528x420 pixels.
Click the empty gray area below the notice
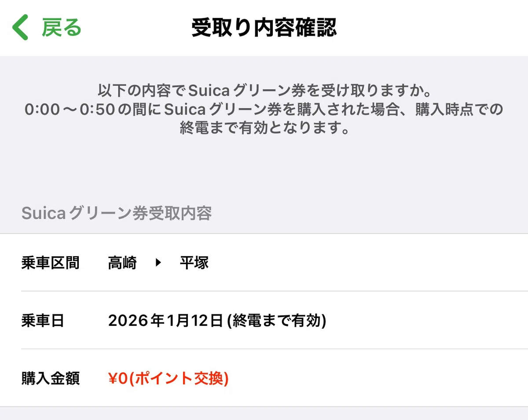(264, 167)
